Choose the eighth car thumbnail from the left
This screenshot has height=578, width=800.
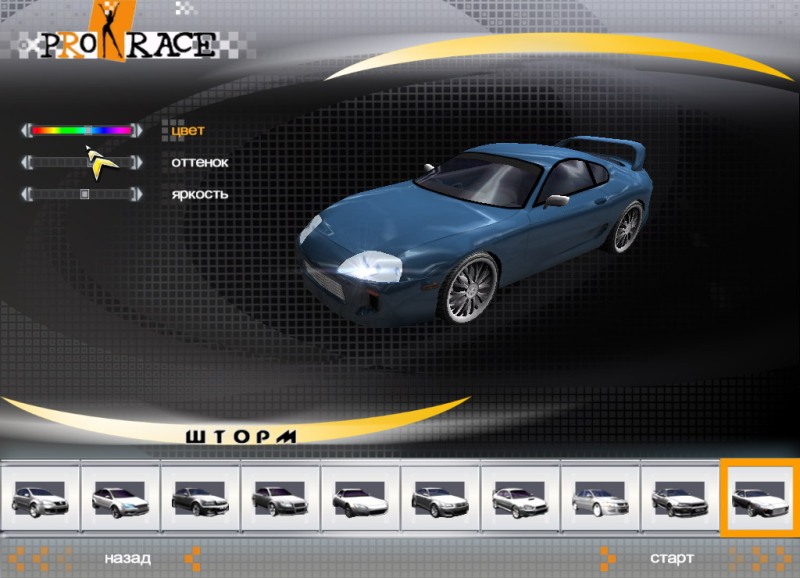[599, 497]
